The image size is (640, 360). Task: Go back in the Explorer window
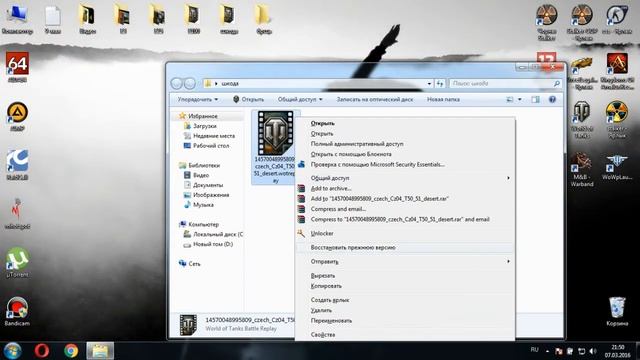click(x=176, y=83)
